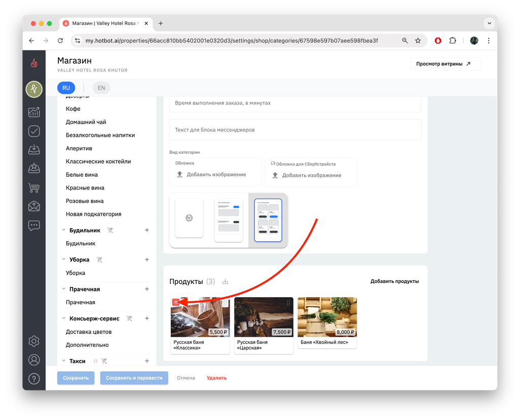Reload the browser page
Image resolution: width=520 pixels, height=420 pixels.
(x=60, y=41)
